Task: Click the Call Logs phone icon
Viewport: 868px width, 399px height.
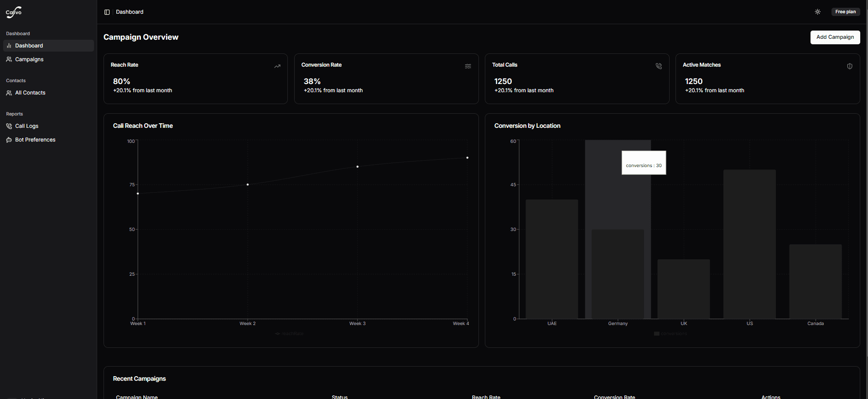Action: coord(9,126)
